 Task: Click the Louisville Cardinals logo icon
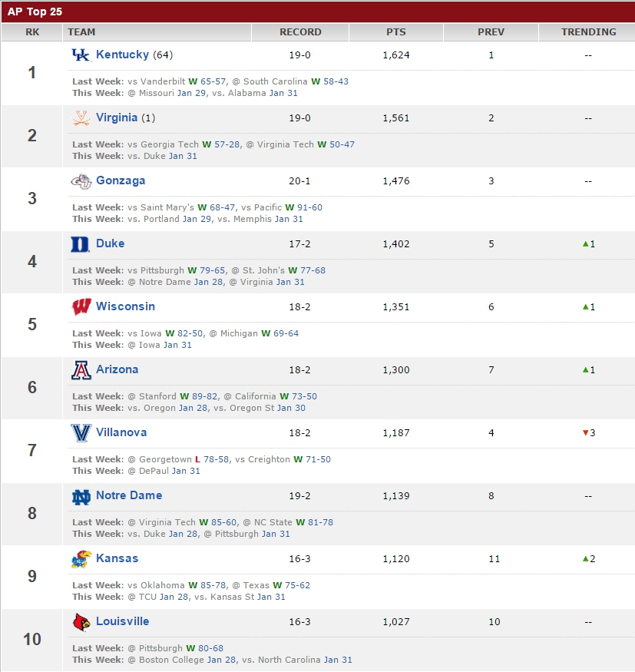point(81,622)
